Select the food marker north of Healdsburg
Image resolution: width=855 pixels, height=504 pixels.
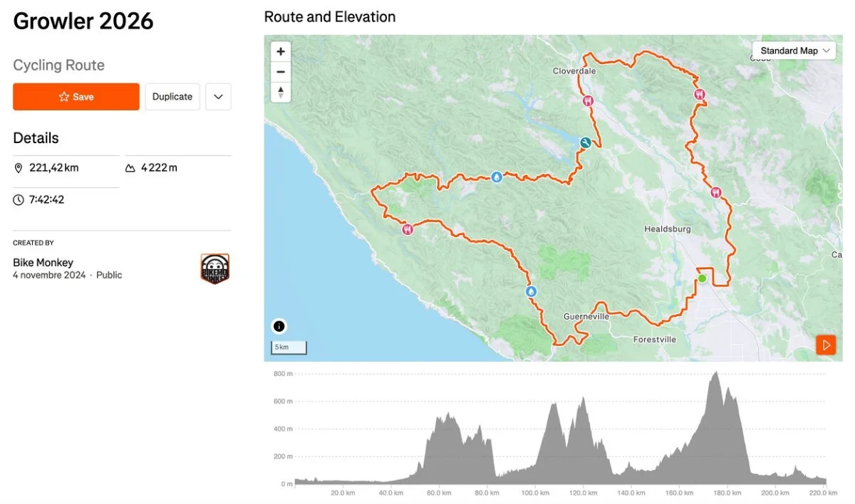(716, 192)
